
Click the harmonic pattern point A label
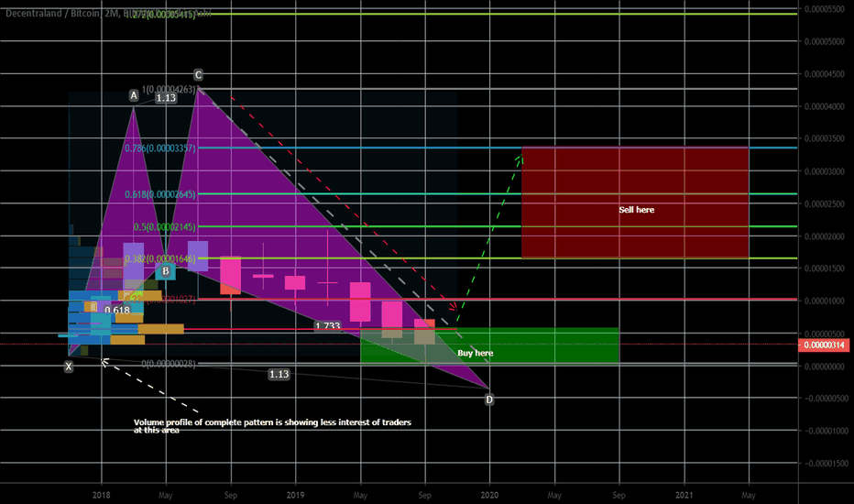tap(134, 96)
